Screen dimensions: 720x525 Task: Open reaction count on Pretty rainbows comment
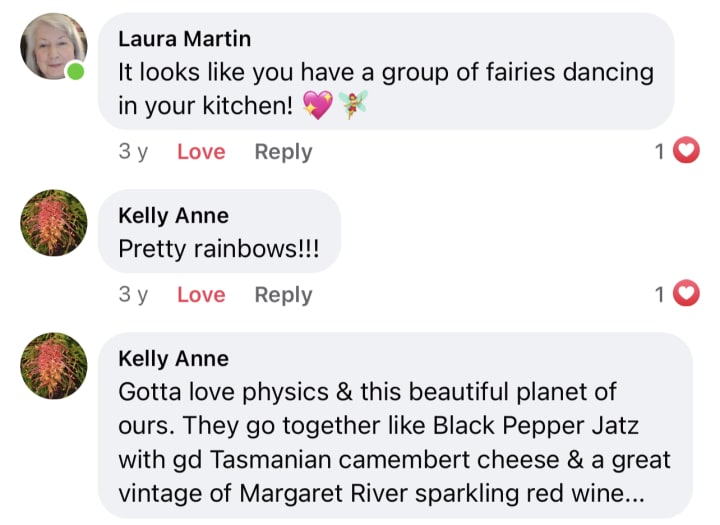point(659,294)
